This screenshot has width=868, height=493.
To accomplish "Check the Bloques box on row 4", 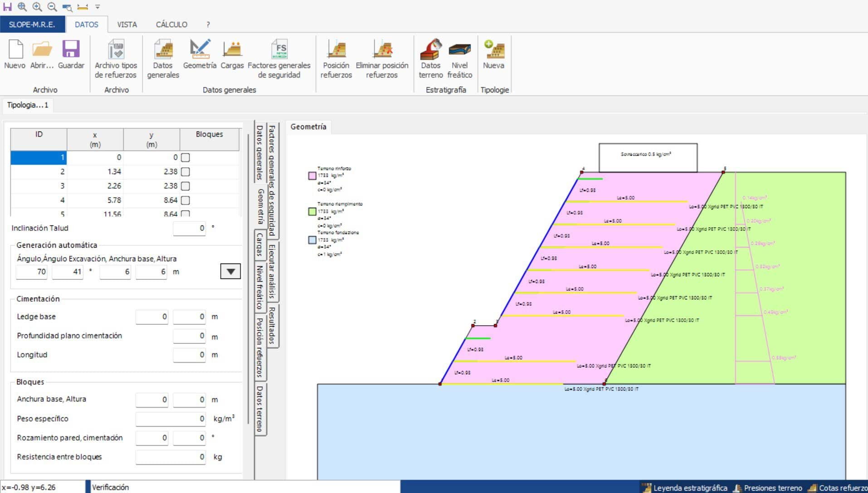I will (x=185, y=200).
